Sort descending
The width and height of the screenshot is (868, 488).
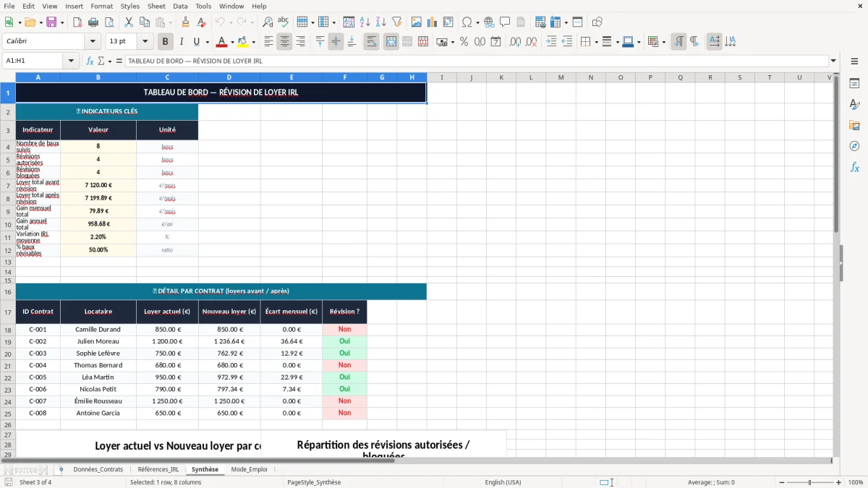click(380, 22)
